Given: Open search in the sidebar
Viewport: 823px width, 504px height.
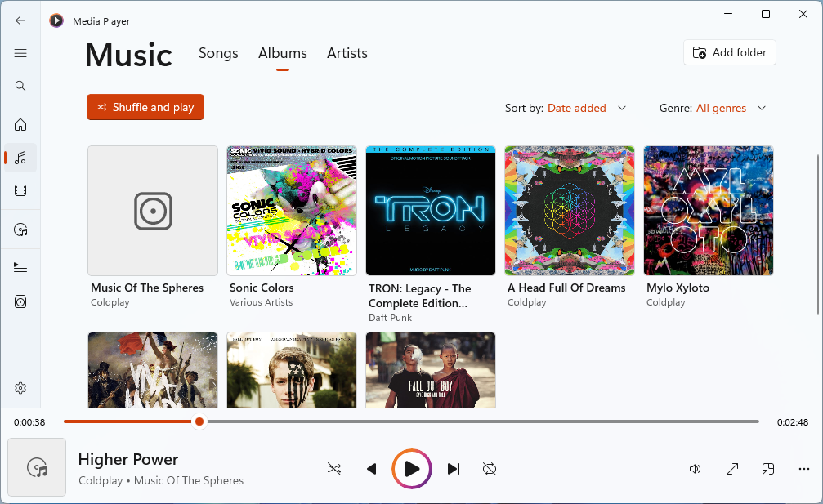Looking at the screenshot, I should click(x=20, y=86).
